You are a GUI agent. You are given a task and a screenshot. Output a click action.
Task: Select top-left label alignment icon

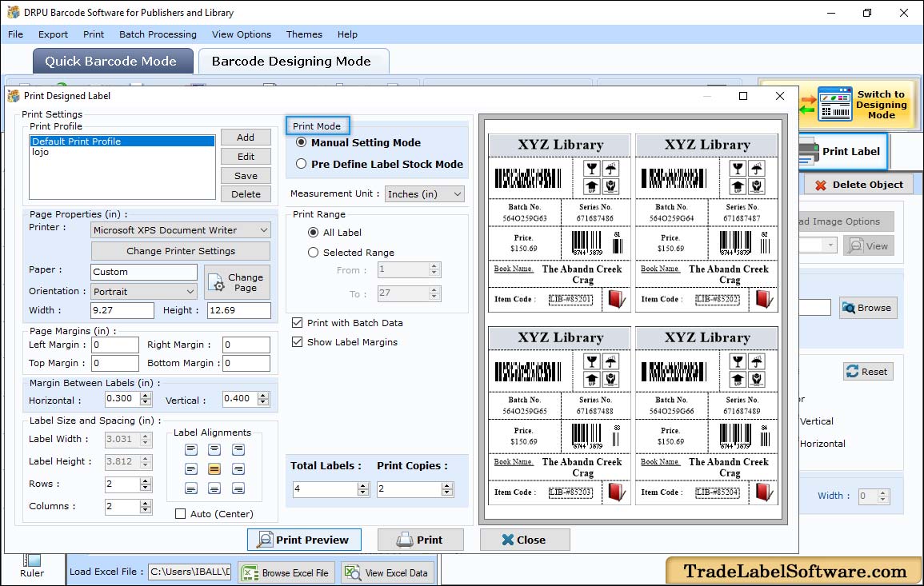(x=191, y=450)
